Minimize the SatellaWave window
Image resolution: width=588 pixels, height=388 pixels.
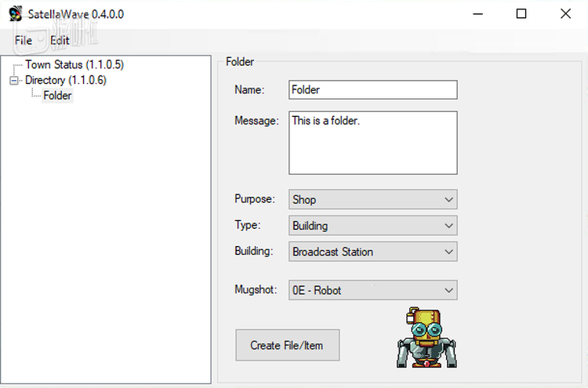(x=477, y=14)
